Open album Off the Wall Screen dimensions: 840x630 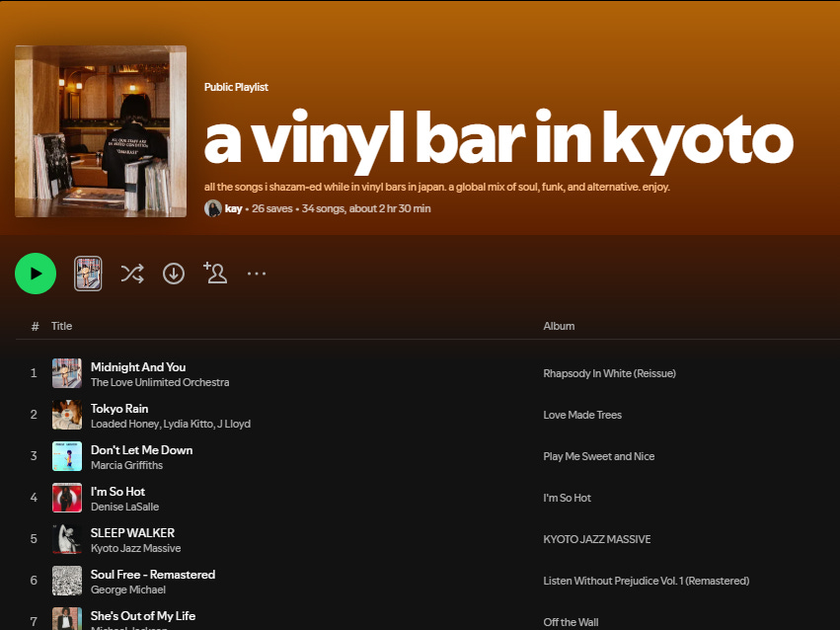[572, 622]
